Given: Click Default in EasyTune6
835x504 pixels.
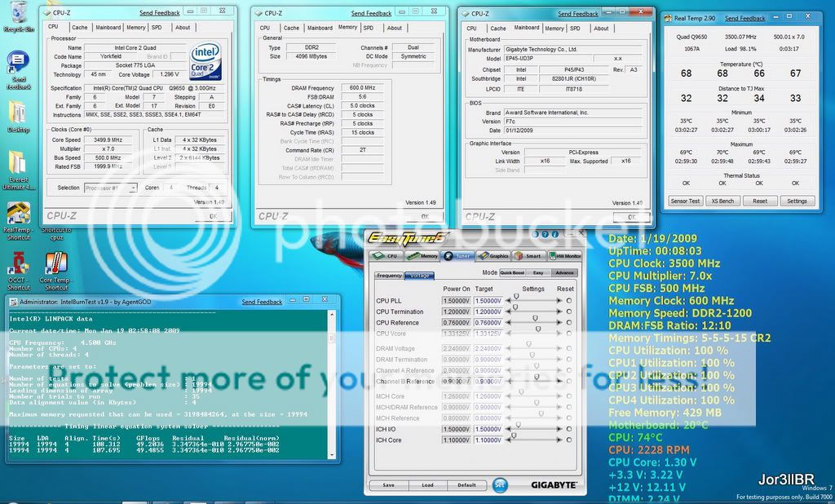Looking at the screenshot, I should pos(466,484).
